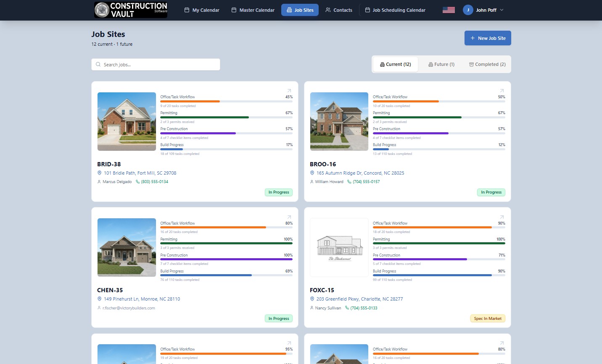Click the person icon beside Nancy Sullivan
Screen dimensions: 602x364
click(x=312, y=308)
